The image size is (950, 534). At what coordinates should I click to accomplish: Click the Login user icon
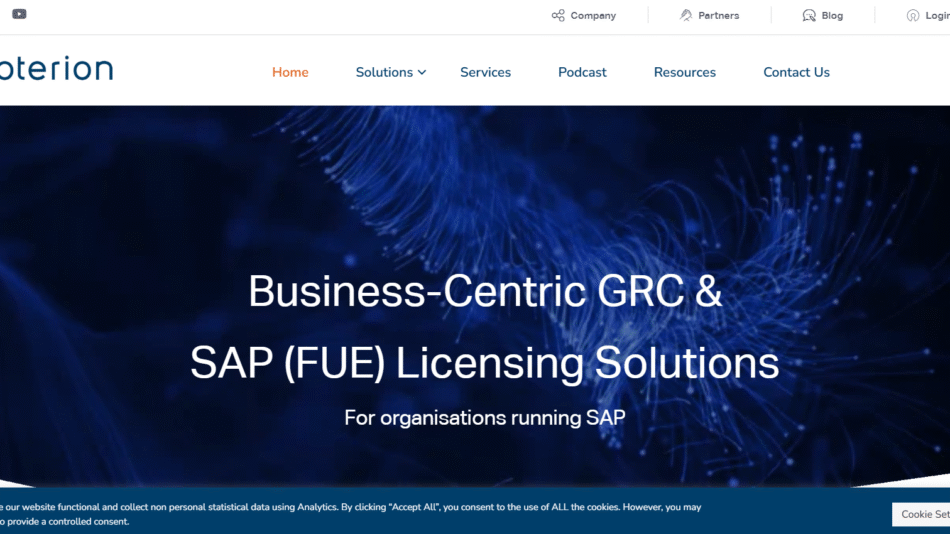pos(913,15)
